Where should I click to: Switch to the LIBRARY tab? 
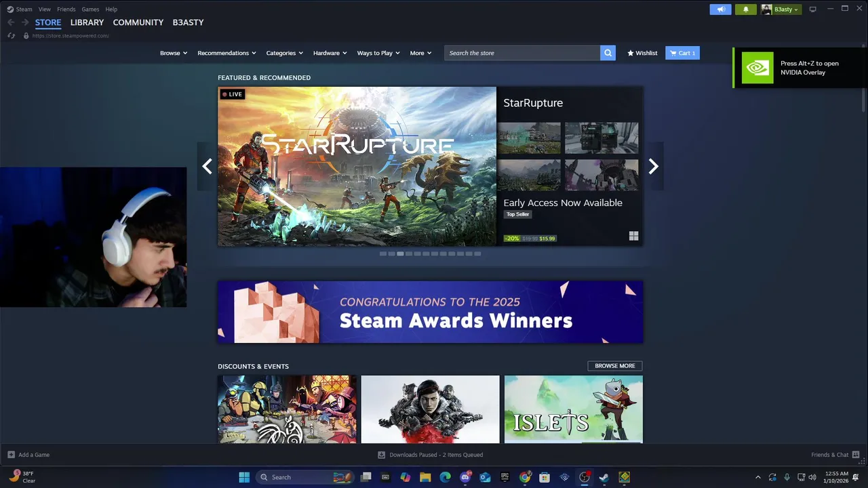pyautogui.click(x=87, y=22)
